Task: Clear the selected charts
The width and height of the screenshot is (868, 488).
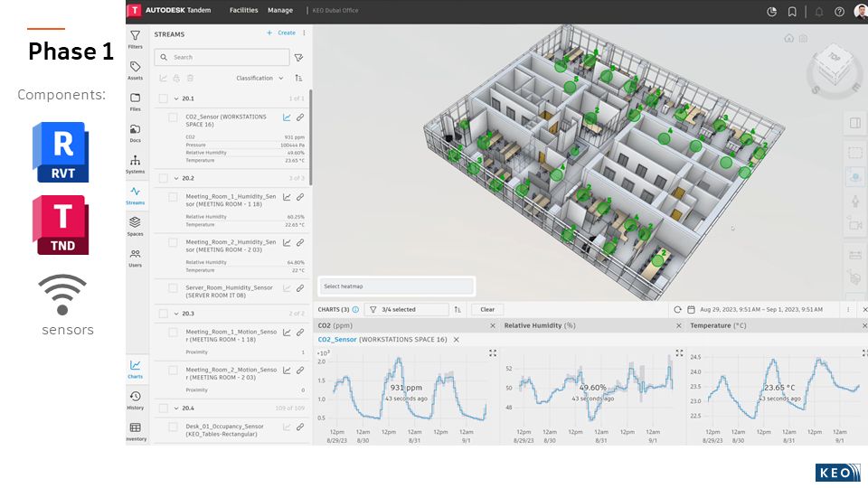Action: tap(487, 310)
